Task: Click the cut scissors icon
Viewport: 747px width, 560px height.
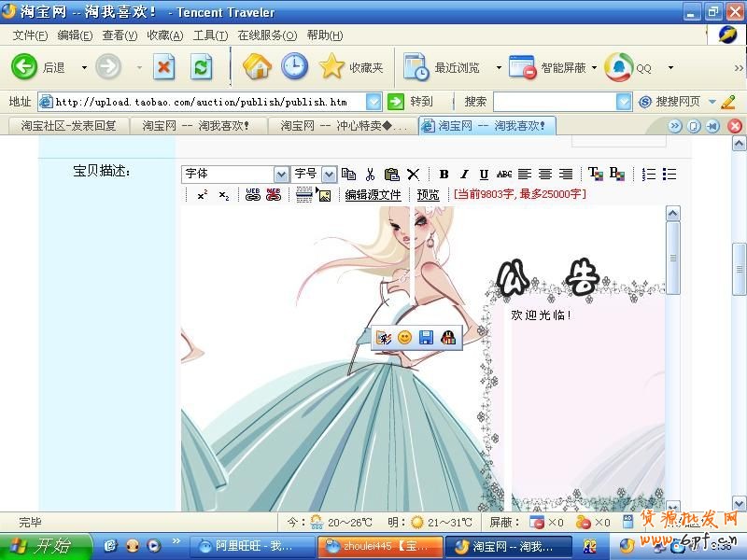Action: [371, 175]
